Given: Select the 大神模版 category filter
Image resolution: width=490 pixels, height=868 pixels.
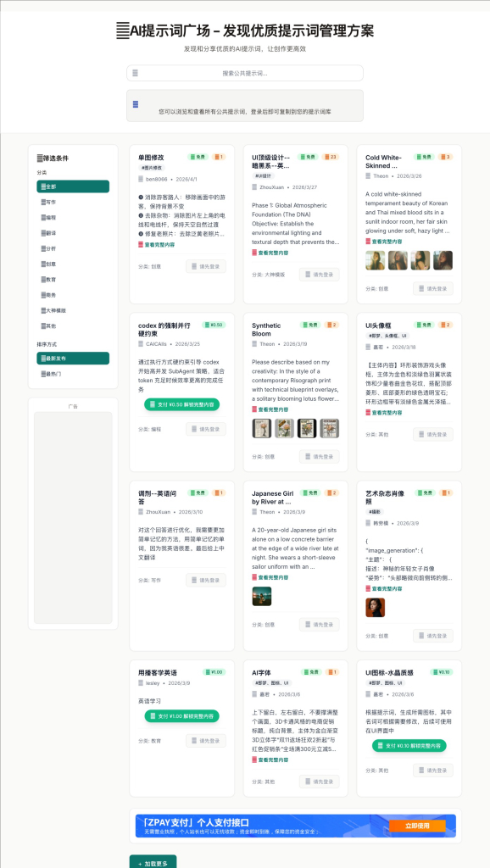Looking at the screenshot, I should point(73,310).
